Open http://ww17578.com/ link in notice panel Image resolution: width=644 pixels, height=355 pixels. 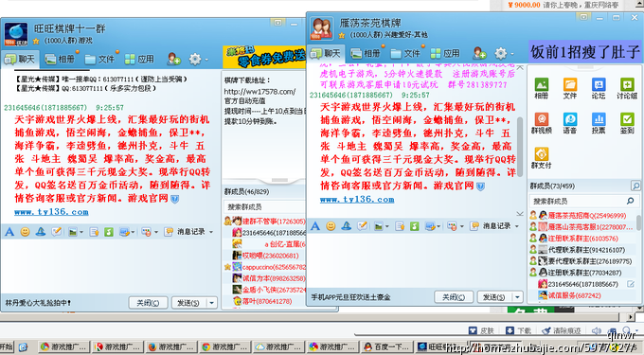(x=259, y=92)
